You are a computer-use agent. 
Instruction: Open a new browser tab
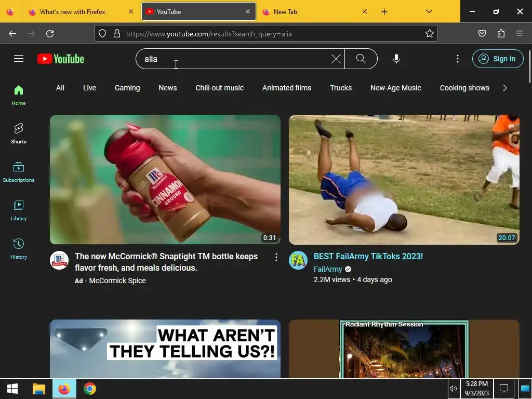coord(384,12)
